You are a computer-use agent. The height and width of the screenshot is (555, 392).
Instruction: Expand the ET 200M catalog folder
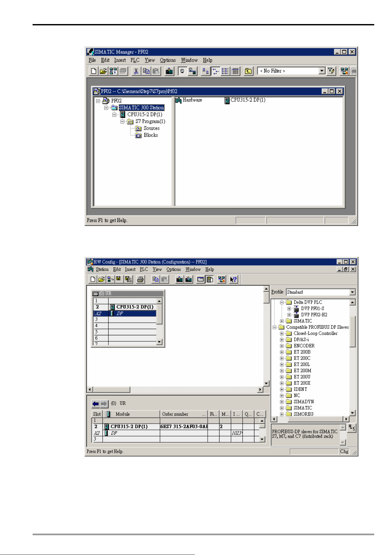pos(282,371)
